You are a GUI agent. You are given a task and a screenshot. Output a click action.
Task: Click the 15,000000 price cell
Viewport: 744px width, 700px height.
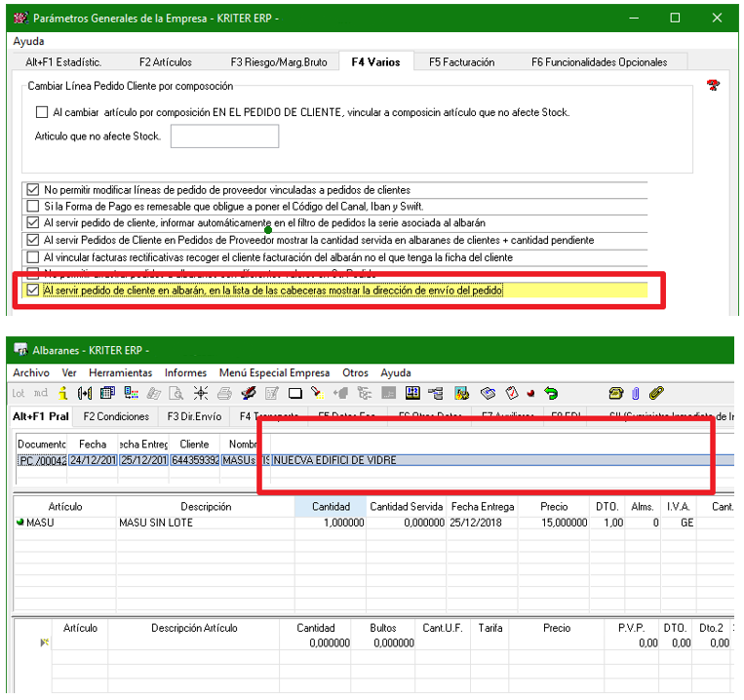click(554, 523)
